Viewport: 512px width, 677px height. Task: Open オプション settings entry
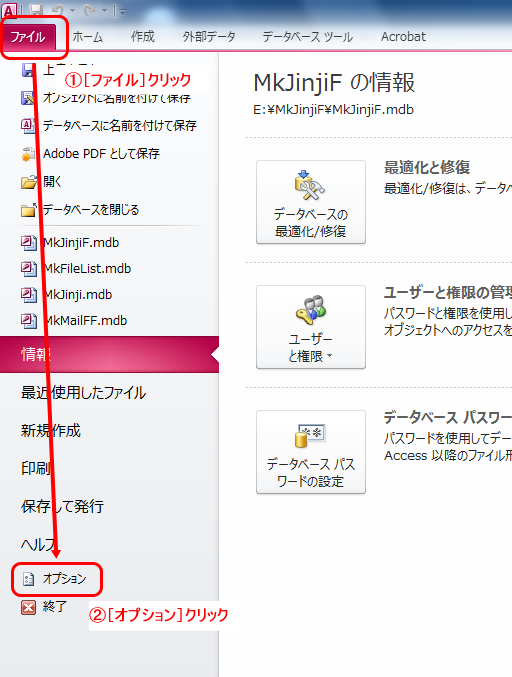[55, 579]
